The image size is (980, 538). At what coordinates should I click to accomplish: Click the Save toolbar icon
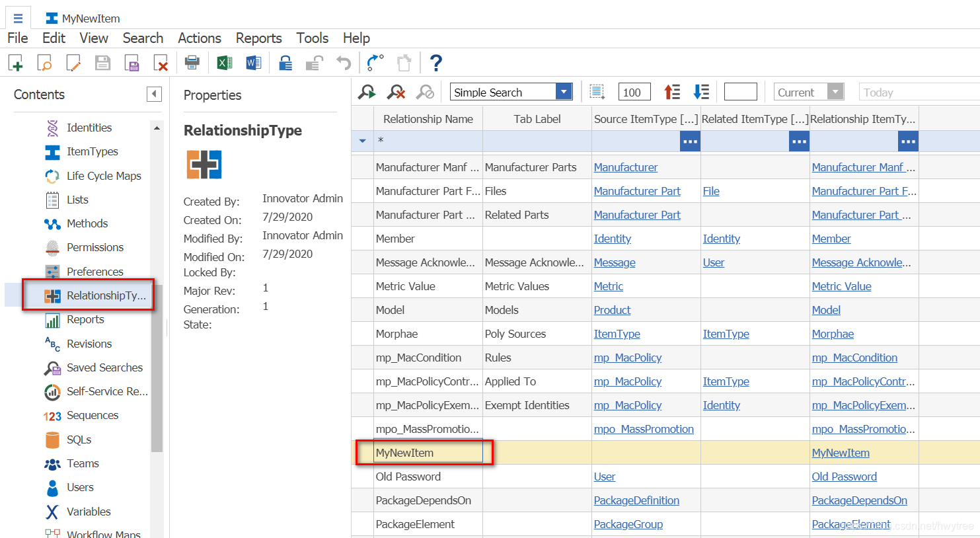coord(102,63)
